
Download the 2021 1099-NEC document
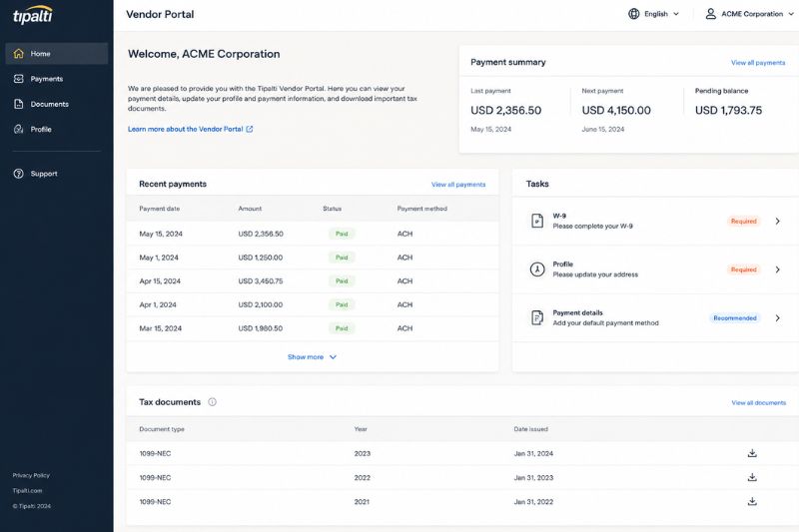(x=752, y=502)
